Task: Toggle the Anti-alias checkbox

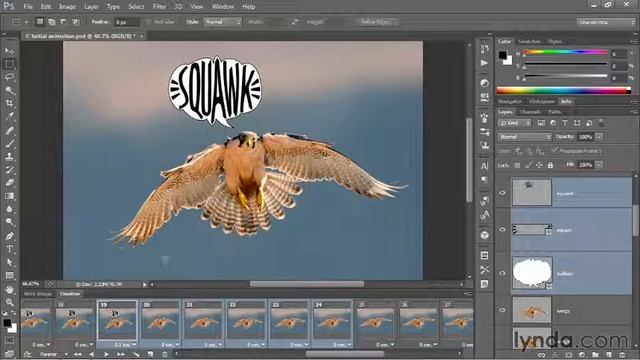Action: click(x=148, y=22)
